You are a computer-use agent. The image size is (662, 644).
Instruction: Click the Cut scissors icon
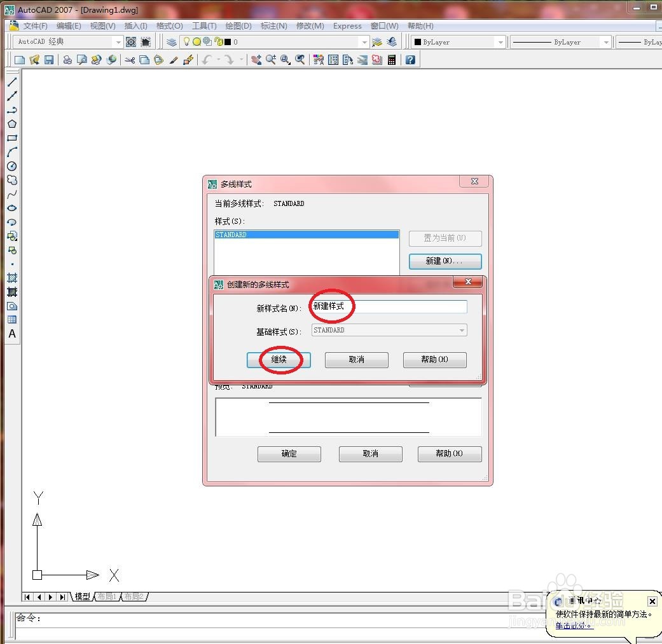130,60
